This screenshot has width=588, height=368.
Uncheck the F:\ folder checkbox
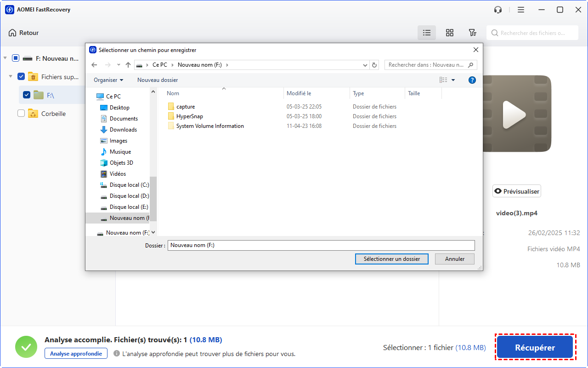point(27,95)
